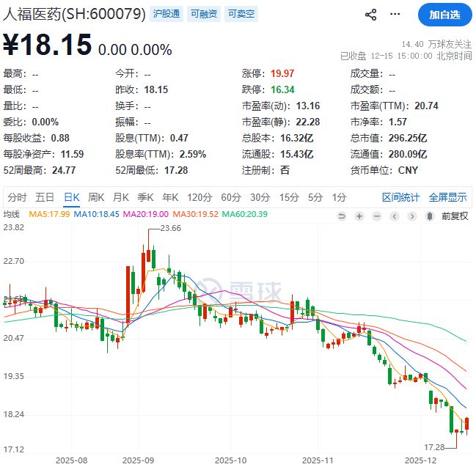Toggle the MA5 line indicator
476x467 pixels.
[49, 214]
